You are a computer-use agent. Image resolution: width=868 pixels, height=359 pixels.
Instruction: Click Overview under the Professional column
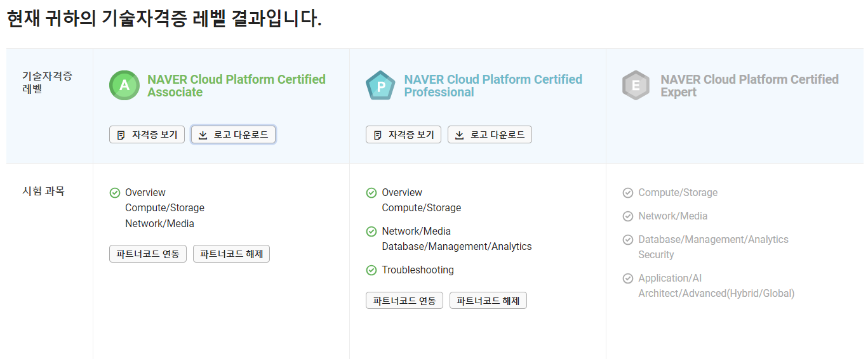pos(402,193)
